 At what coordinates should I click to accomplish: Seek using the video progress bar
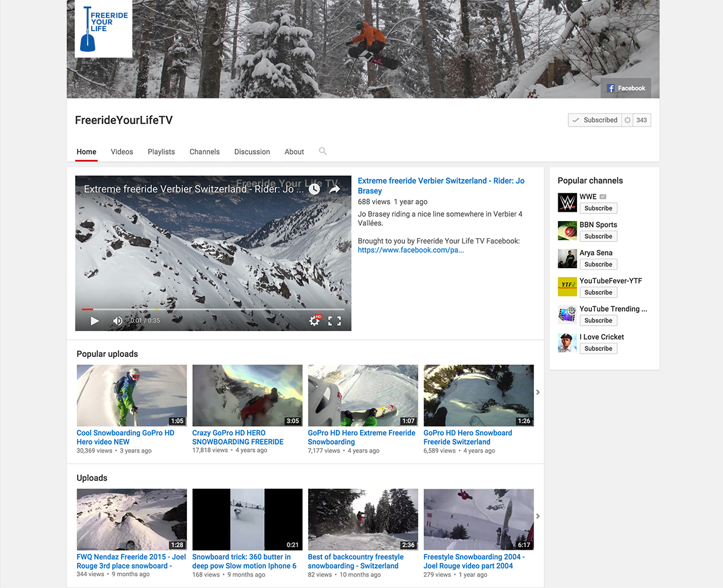[213, 309]
